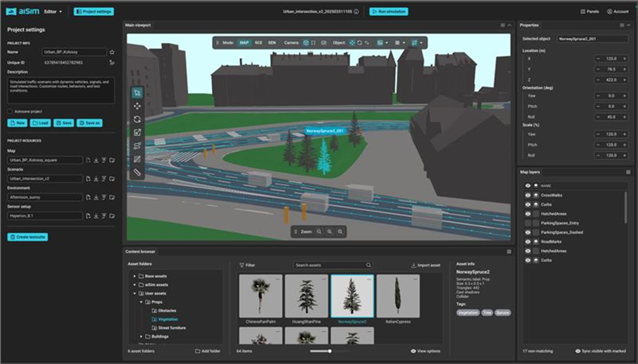638x364 pixels.
Task: Activate the move tool in viewport toolbar
Action: coord(137,106)
